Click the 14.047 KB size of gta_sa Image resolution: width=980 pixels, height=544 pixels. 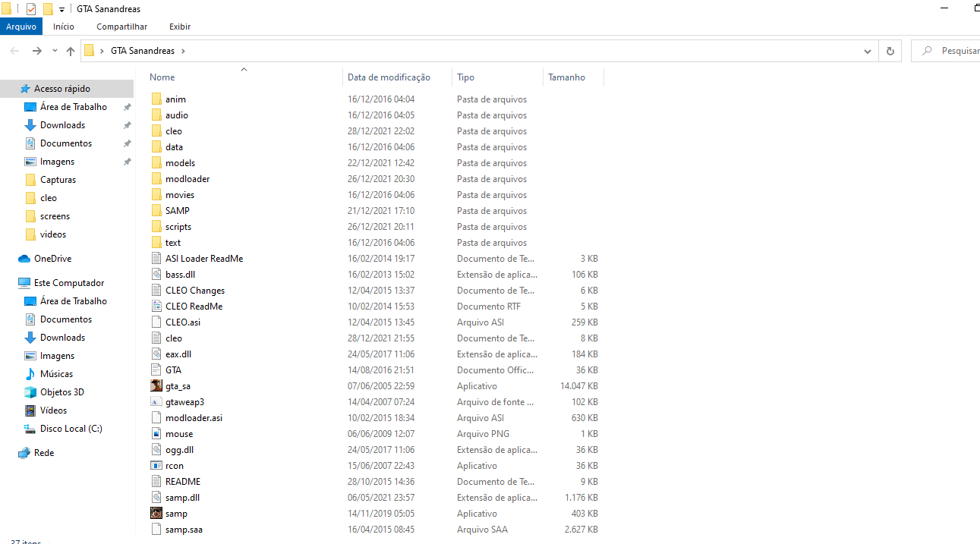tap(578, 386)
